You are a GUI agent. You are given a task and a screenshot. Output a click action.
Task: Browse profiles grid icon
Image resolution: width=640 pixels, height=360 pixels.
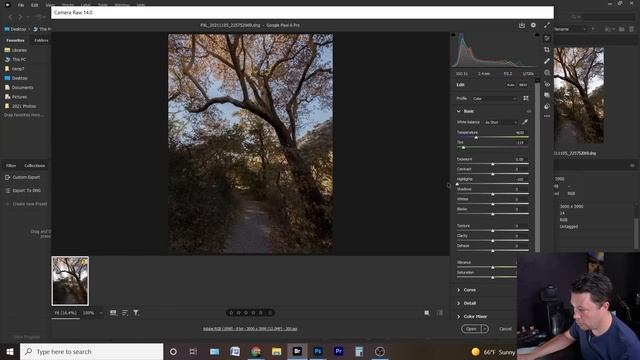[526, 98]
